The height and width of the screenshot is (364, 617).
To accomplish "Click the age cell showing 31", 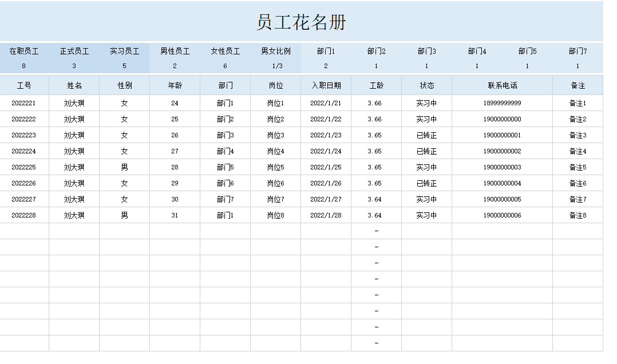I will [x=175, y=216].
